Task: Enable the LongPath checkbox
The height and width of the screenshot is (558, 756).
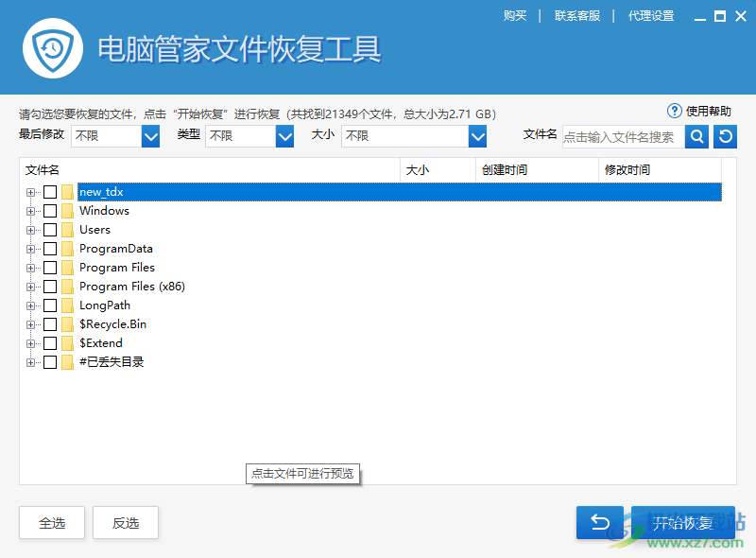Action: (x=50, y=305)
